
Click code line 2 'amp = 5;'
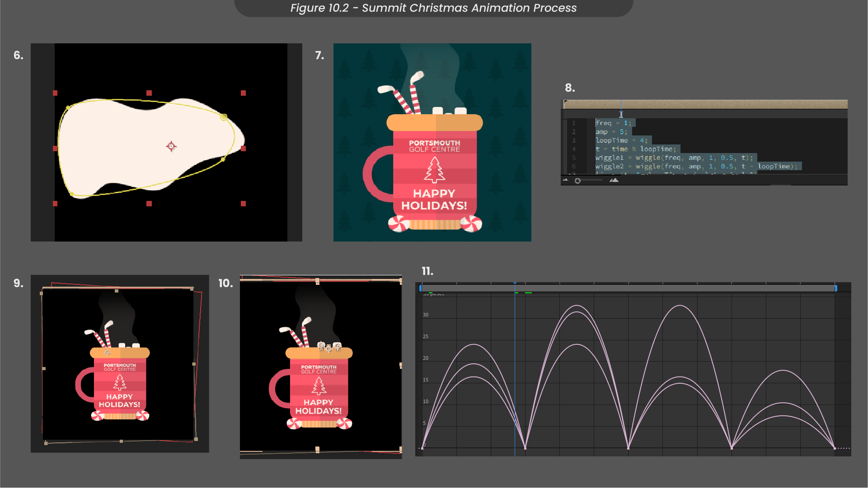611,132
